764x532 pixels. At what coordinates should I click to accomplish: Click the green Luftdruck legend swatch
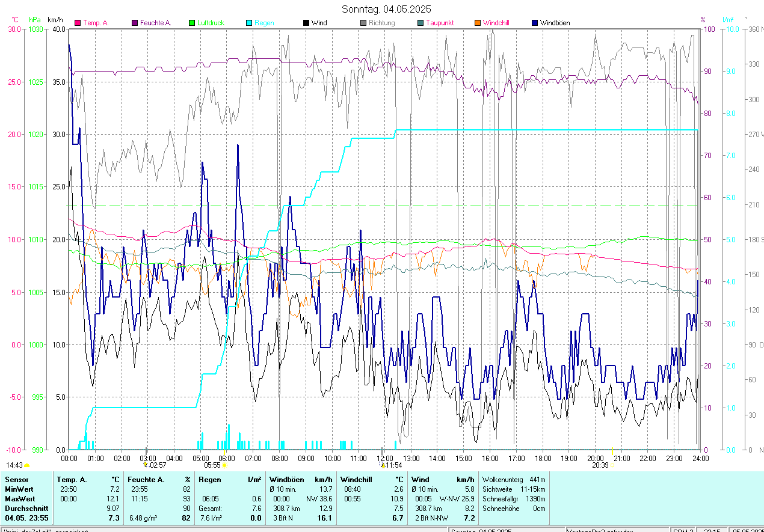192,23
